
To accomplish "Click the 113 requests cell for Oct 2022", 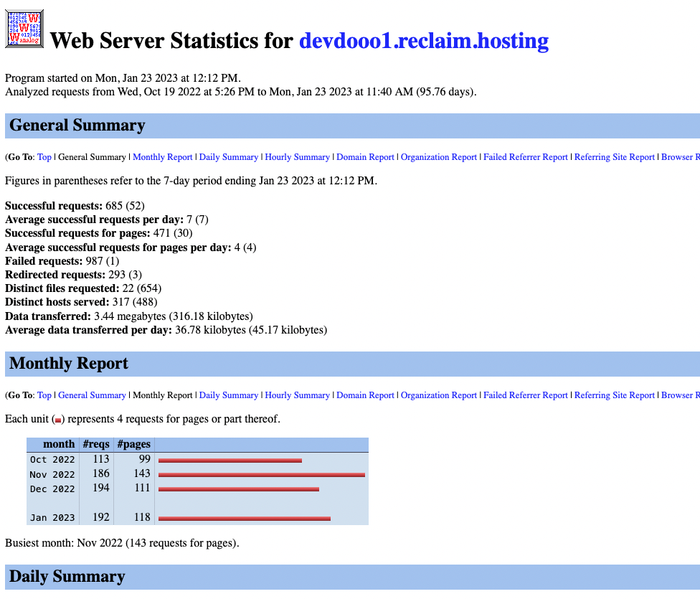I will [x=101, y=459].
